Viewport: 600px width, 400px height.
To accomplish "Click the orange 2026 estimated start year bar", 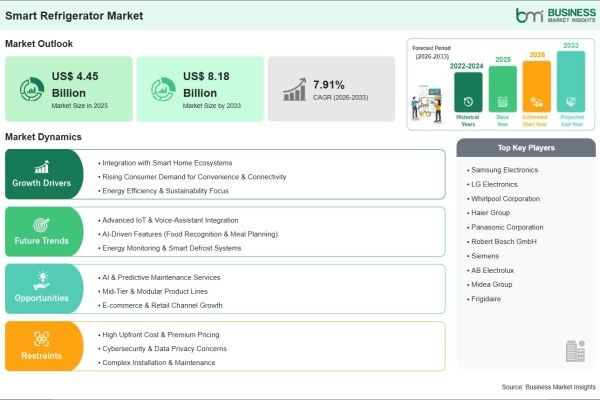I will point(536,87).
